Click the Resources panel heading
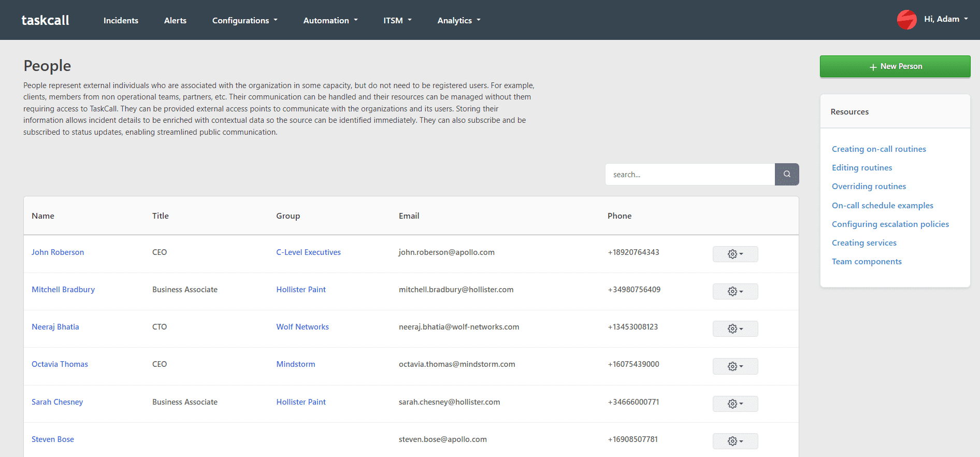 pyautogui.click(x=849, y=112)
